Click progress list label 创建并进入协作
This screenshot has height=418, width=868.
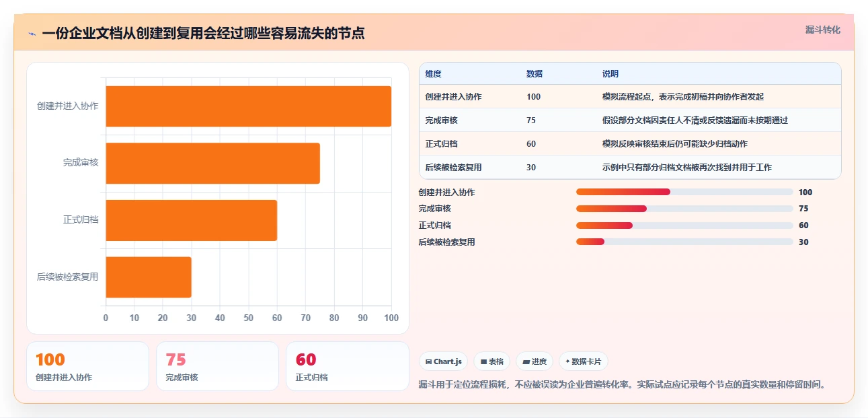[x=446, y=193]
